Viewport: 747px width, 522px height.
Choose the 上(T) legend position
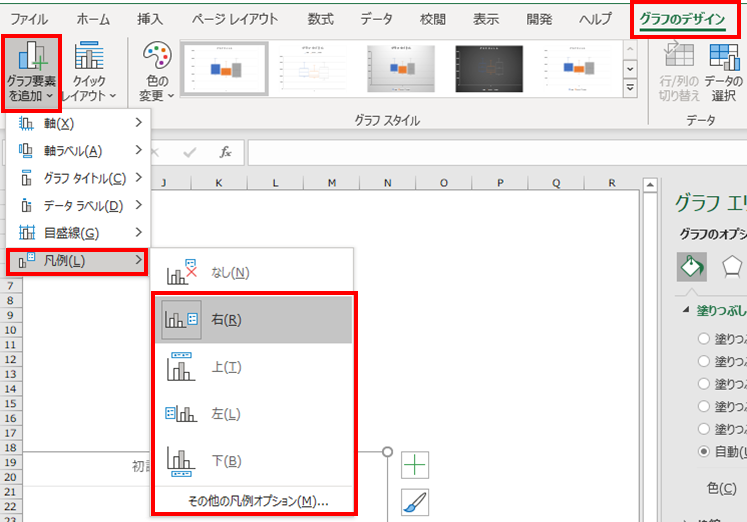(x=253, y=367)
